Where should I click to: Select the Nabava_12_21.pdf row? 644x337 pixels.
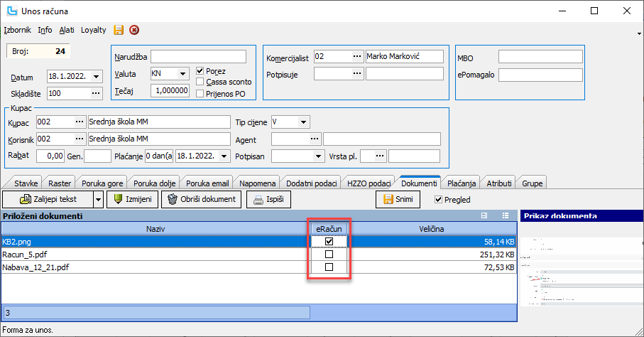pyautogui.click(x=258, y=267)
